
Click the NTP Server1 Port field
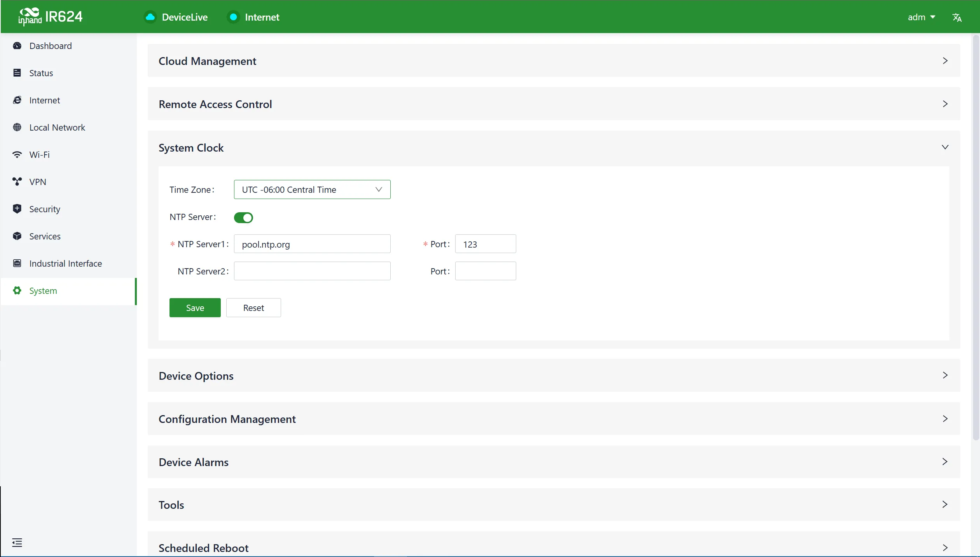486,244
